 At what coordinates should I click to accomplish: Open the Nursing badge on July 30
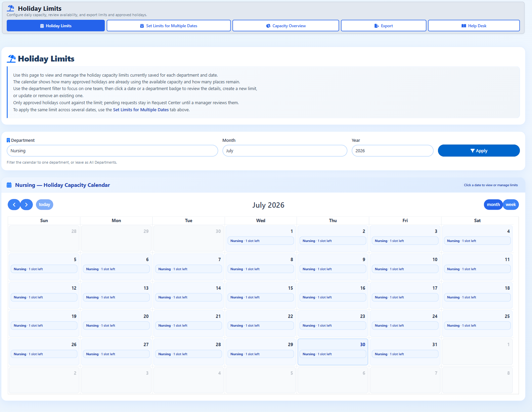[333, 354]
